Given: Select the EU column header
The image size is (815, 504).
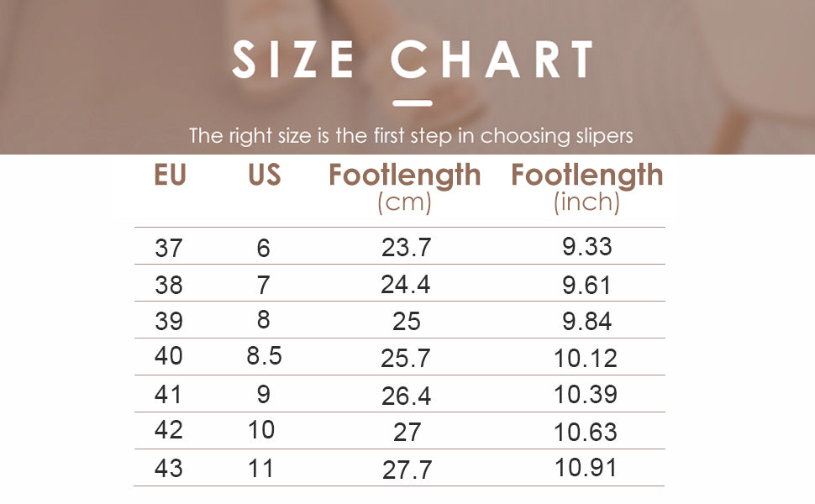Looking at the screenshot, I should tap(170, 175).
